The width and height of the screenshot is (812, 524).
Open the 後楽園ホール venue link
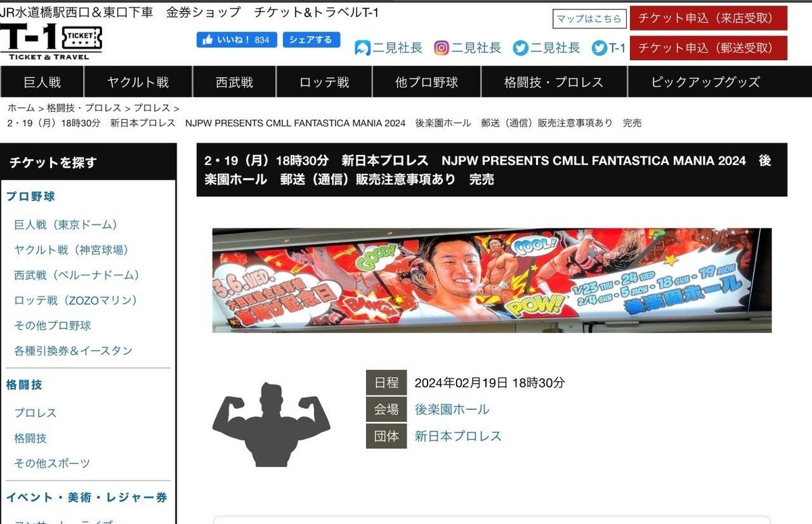[452, 409]
